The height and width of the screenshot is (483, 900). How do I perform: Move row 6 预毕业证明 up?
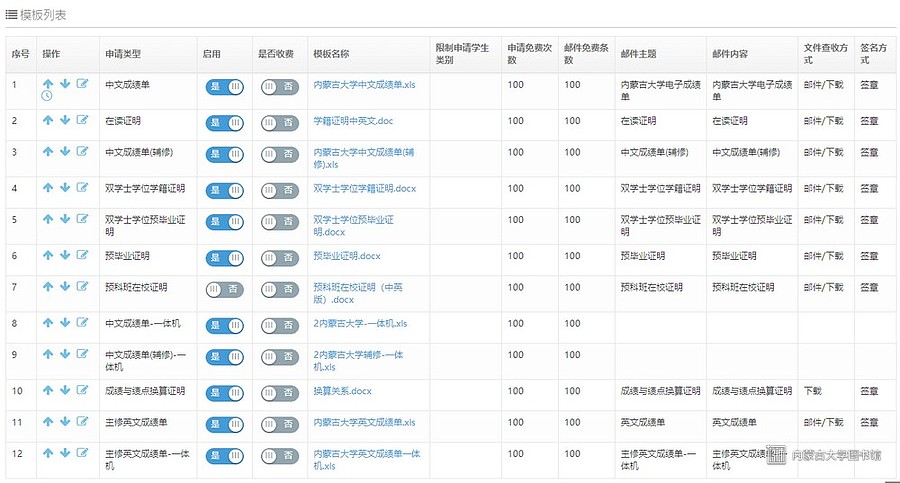point(48,255)
